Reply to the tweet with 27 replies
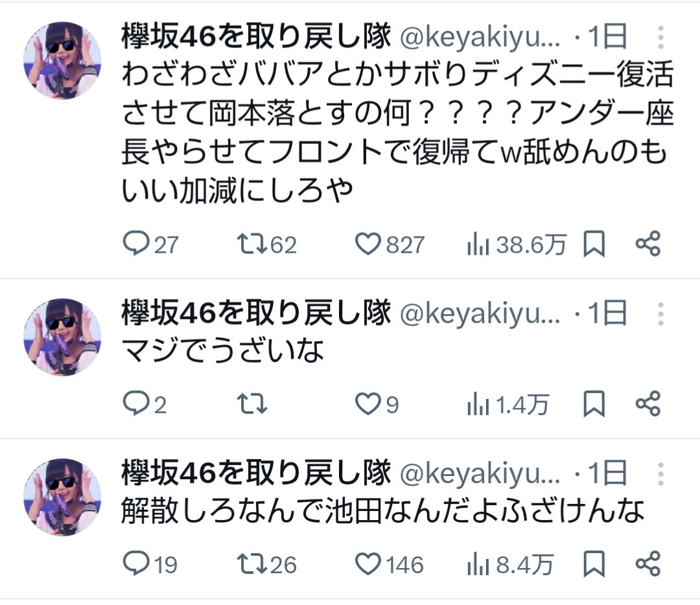The image size is (700, 605). point(135,244)
